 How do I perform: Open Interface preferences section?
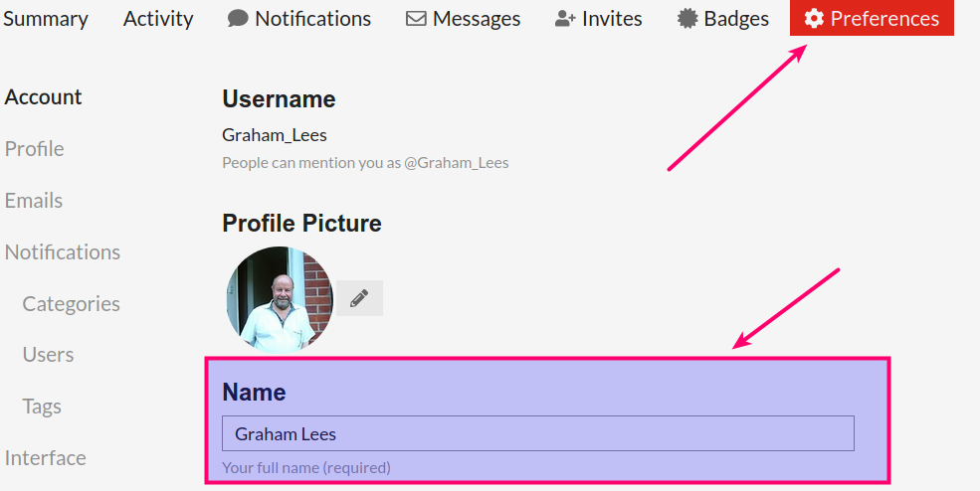45,458
